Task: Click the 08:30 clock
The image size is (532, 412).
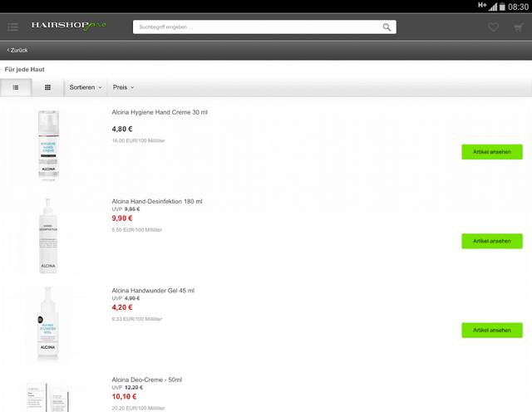Action: click(x=518, y=7)
